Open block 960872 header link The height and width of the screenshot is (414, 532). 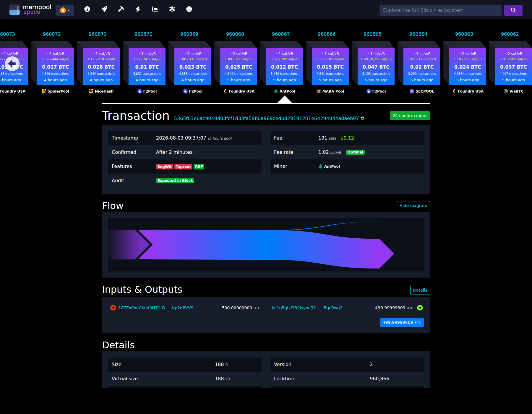pyautogui.click(x=52, y=34)
